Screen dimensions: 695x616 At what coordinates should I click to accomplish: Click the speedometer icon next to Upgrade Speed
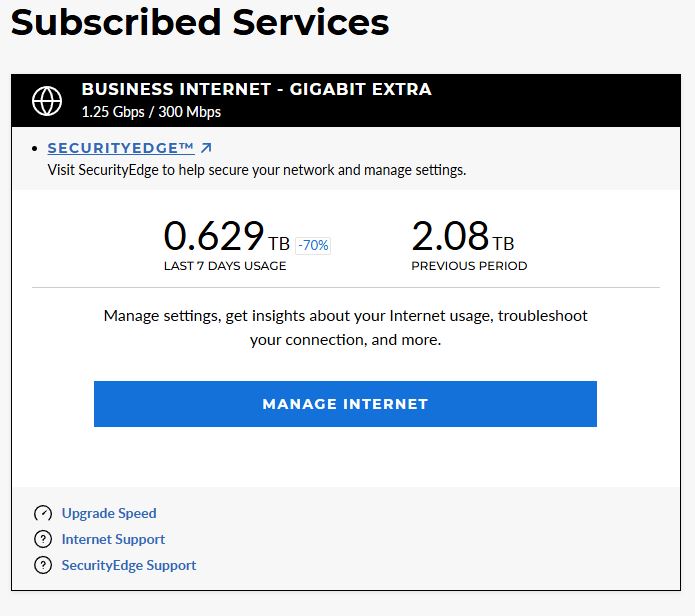point(43,514)
